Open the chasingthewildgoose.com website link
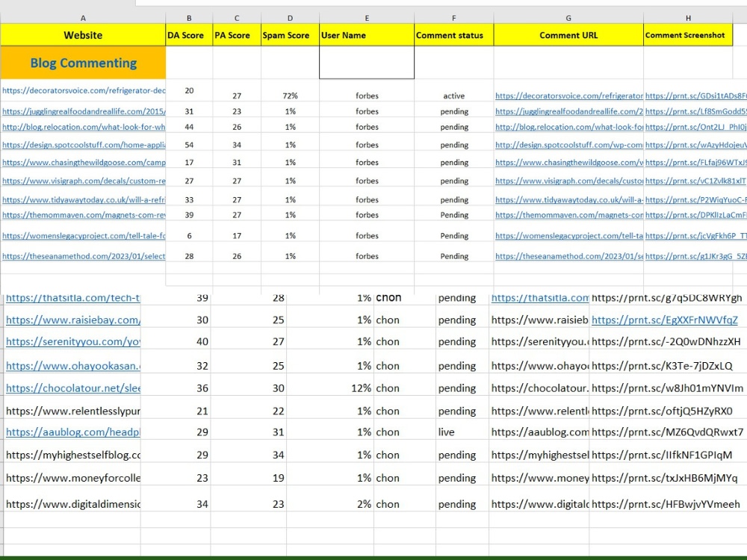 (84, 162)
